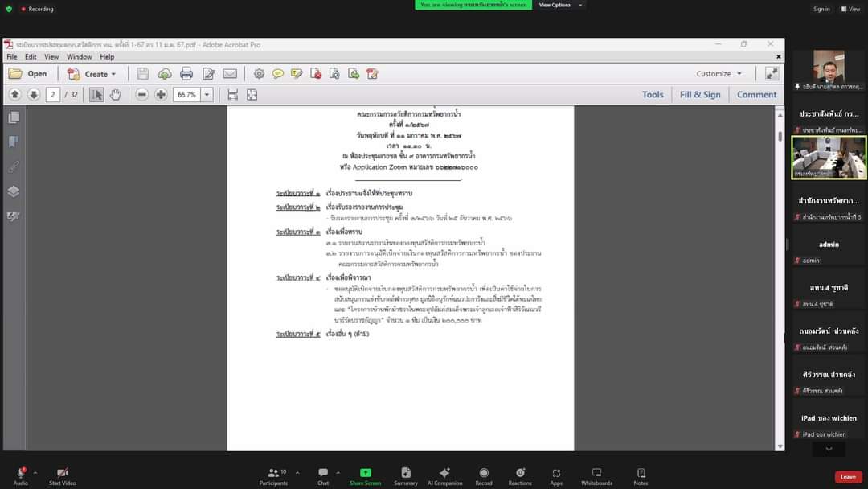Screen dimensions: 868x489
Task: Click the Save floppy disk icon
Action: (143, 74)
